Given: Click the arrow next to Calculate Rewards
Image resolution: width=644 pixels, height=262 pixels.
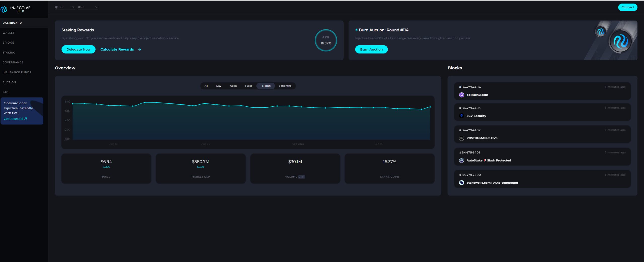Looking at the screenshot, I should (139, 50).
